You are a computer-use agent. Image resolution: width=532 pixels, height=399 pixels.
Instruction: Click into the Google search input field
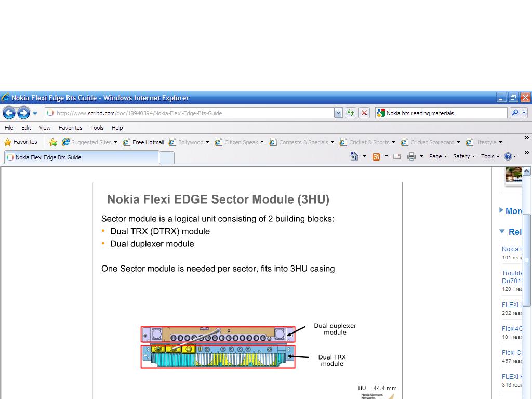(444, 113)
